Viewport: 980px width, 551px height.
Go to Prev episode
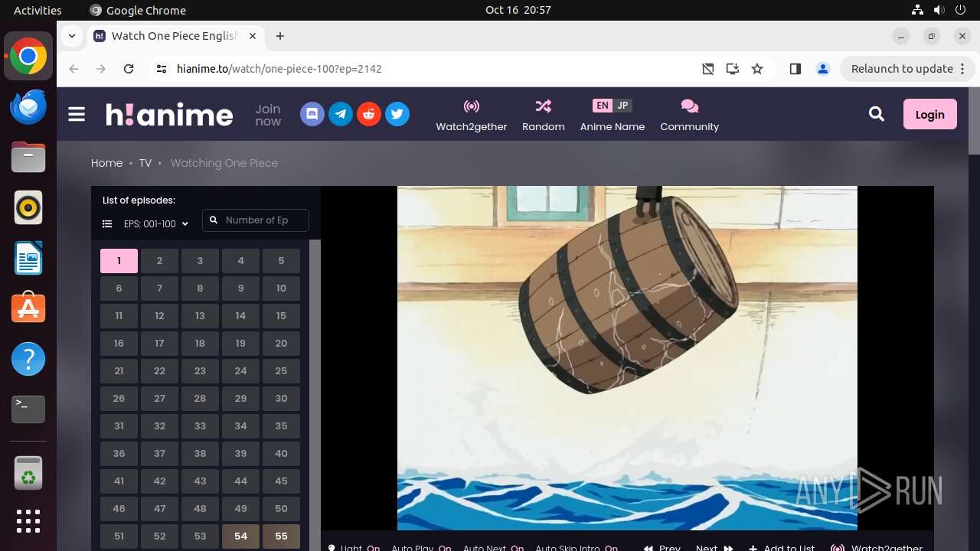[x=661, y=547]
